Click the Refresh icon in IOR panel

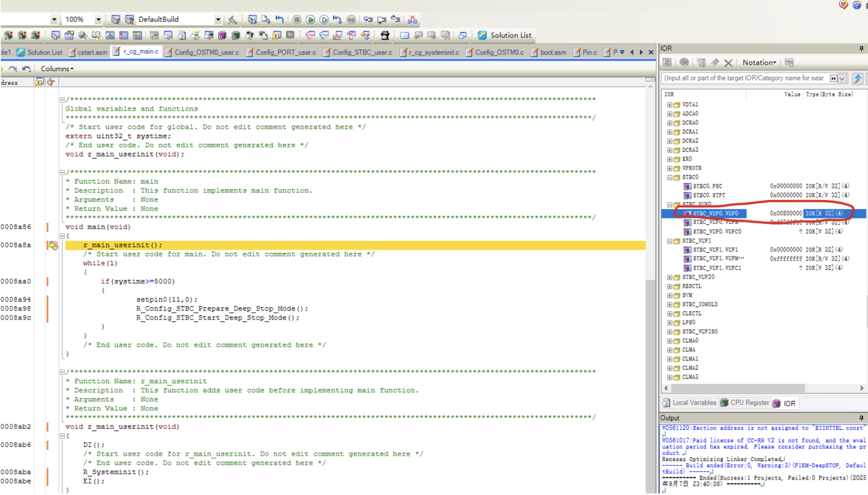pos(667,62)
